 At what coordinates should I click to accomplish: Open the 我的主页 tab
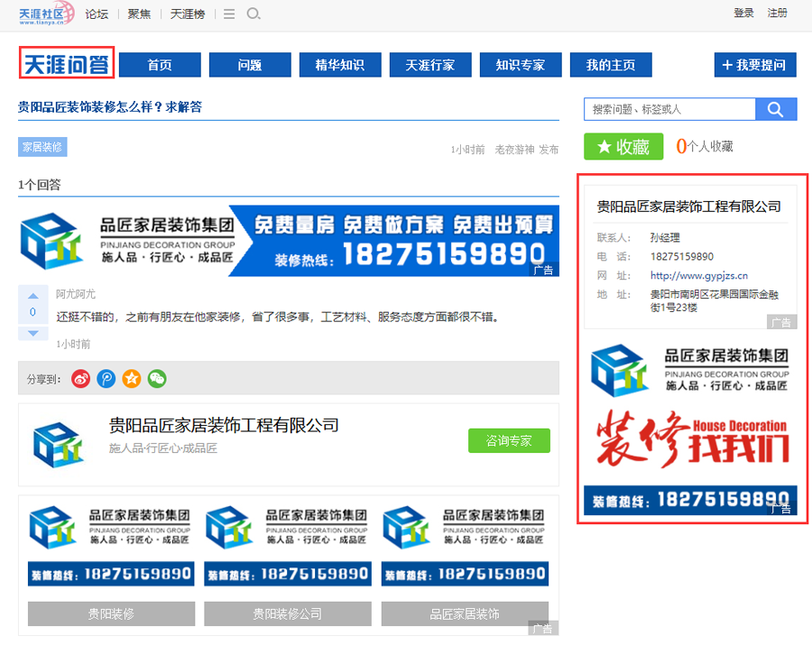611,65
